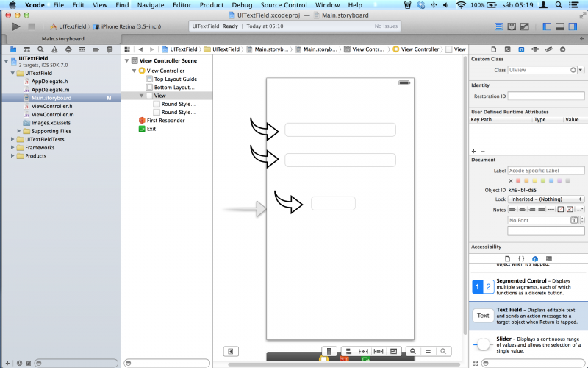Expand the Supporting Files folder
This screenshot has height=368, width=588.
click(19, 131)
